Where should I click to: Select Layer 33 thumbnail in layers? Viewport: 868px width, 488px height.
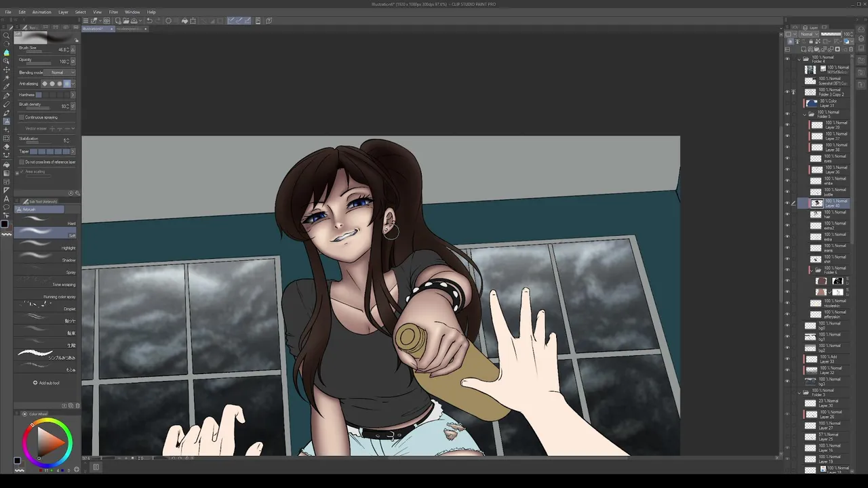tap(810, 359)
